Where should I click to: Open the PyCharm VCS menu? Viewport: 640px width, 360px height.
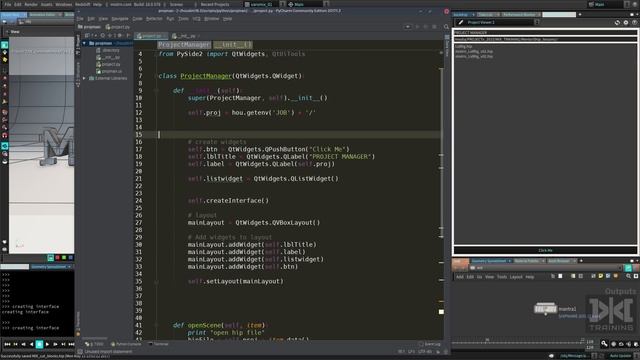click(x=196, y=19)
